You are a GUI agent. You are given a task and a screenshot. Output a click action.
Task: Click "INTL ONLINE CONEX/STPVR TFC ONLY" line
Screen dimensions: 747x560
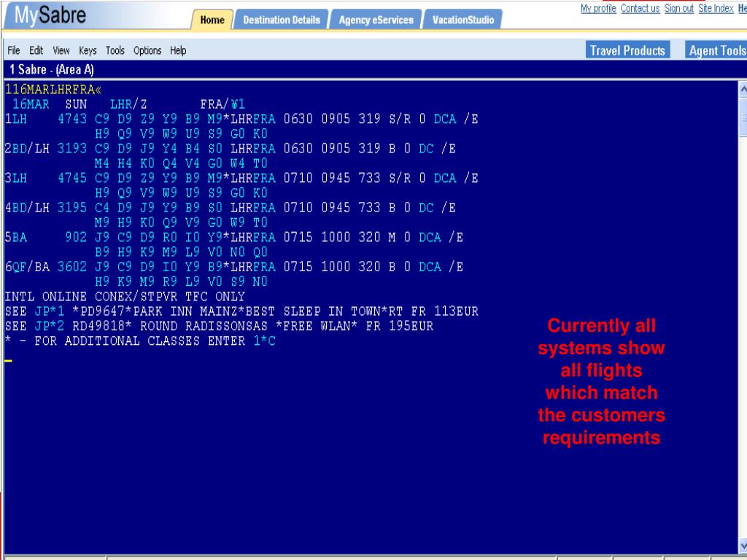click(x=125, y=297)
